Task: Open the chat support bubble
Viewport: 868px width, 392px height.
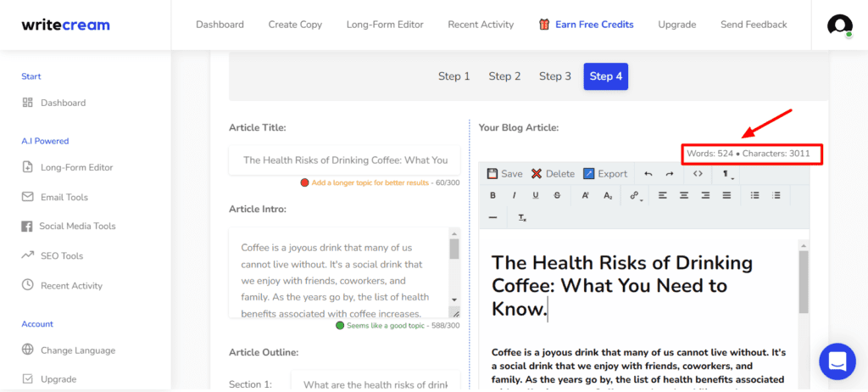Action: pos(837,361)
